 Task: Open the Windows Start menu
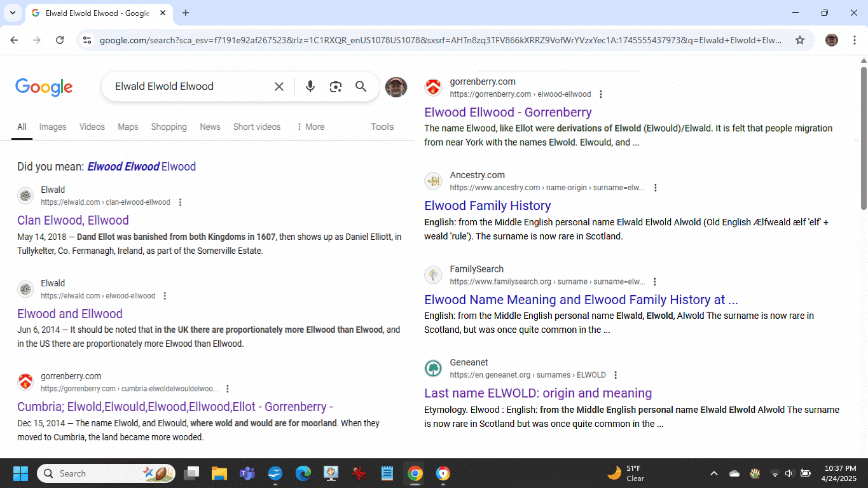[20, 473]
